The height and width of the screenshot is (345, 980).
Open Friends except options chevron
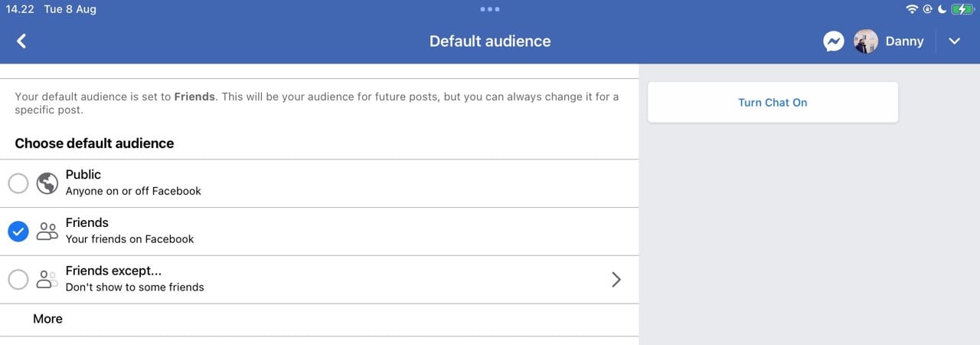click(x=616, y=279)
